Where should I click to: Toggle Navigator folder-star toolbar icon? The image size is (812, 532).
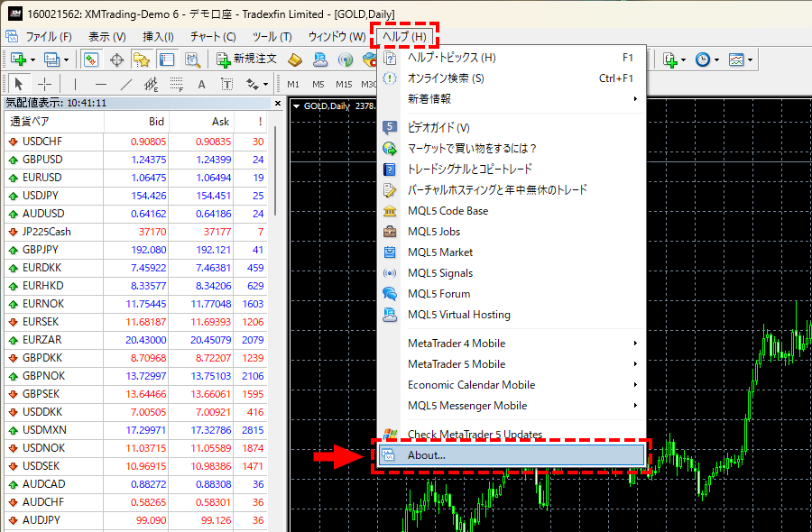141,60
